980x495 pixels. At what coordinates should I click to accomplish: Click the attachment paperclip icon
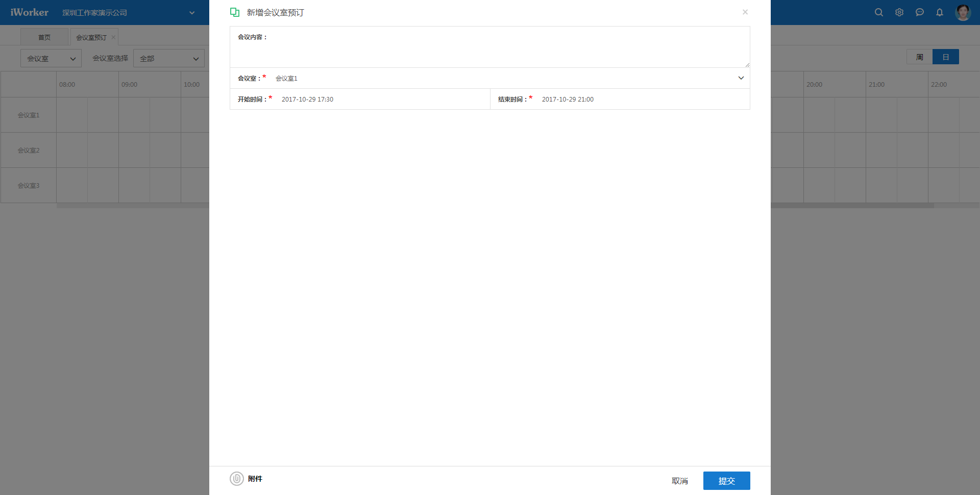click(x=237, y=479)
